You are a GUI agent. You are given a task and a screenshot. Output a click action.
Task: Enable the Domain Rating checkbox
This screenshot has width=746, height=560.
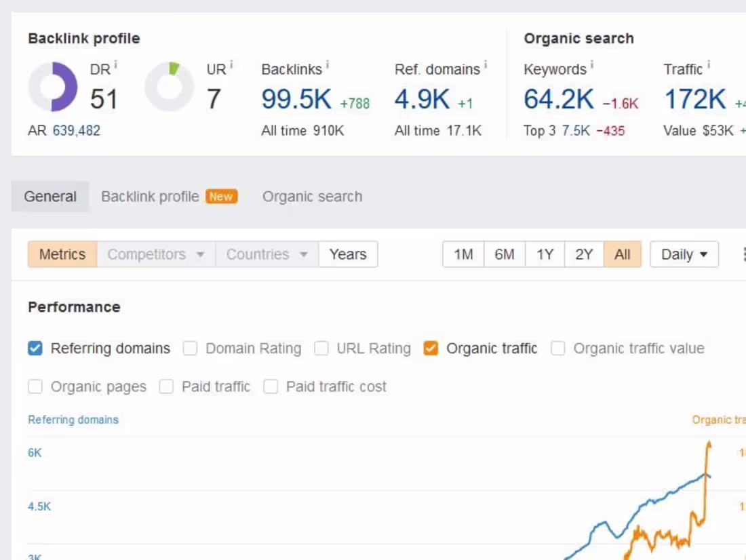[190, 348]
